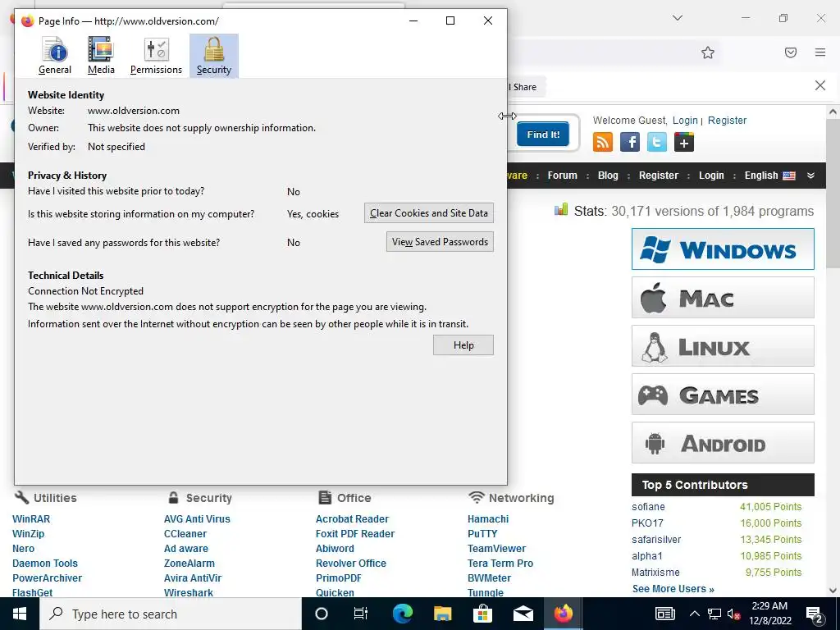Bookmark page with the star icon

click(708, 52)
